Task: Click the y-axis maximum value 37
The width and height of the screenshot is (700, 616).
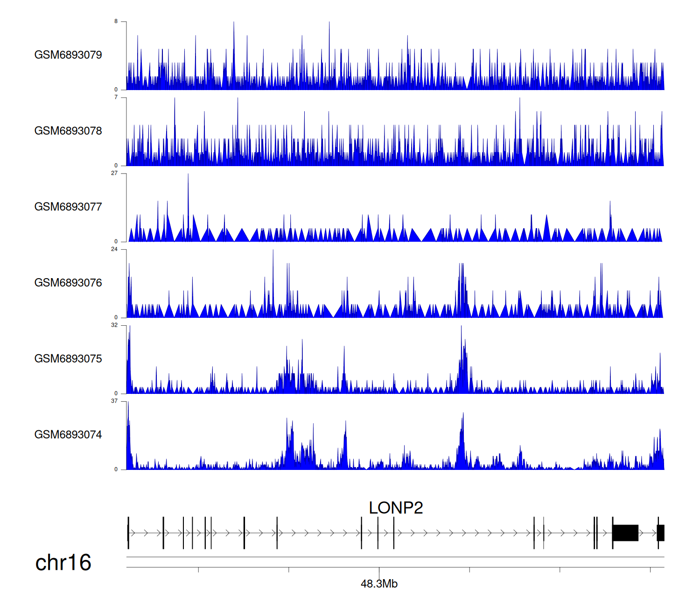Action: tap(114, 401)
